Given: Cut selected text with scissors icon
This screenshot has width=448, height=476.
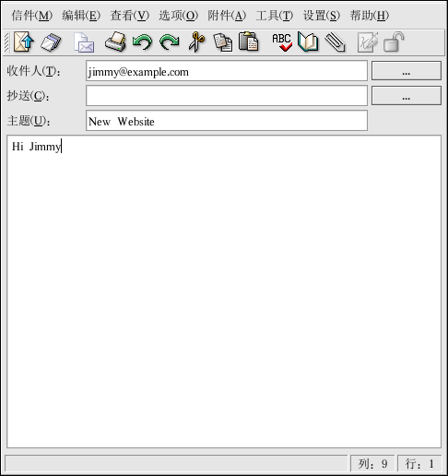Looking at the screenshot, I should 196,42.
